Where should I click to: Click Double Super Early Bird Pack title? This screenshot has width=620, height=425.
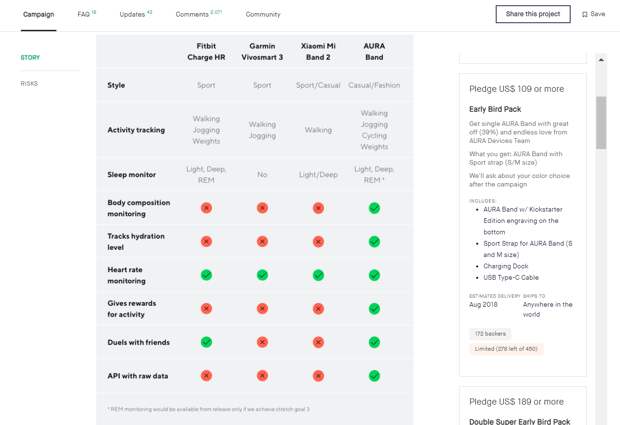point(520,421)
